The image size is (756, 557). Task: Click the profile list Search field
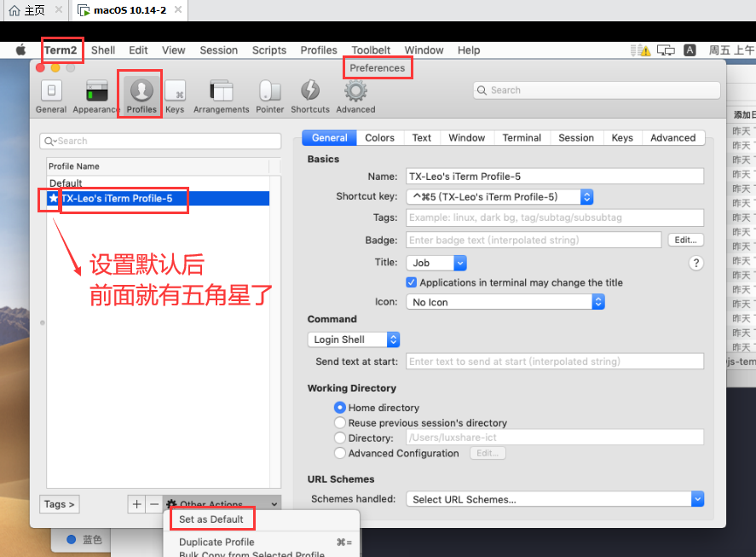point(160,141)
